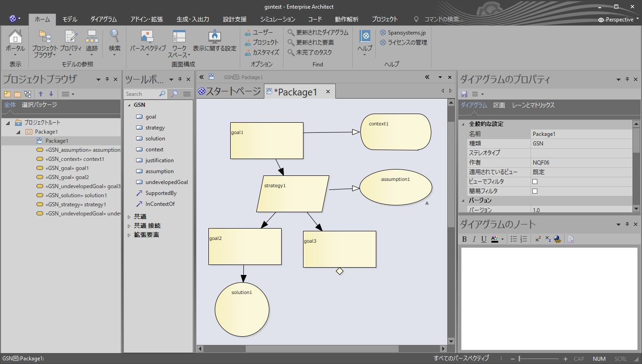Collapse the プロジェクトルート tree node
642x364 pixels.
8,123
